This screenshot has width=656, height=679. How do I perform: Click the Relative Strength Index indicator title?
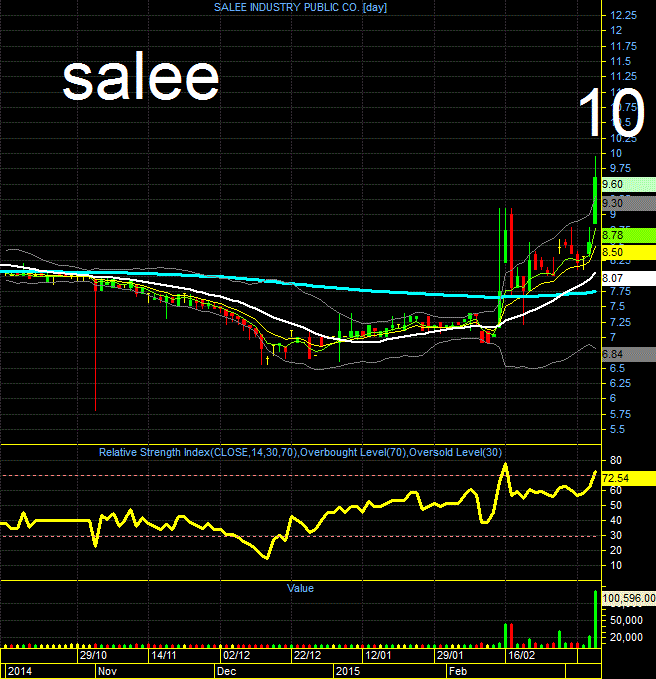(300, 453)
